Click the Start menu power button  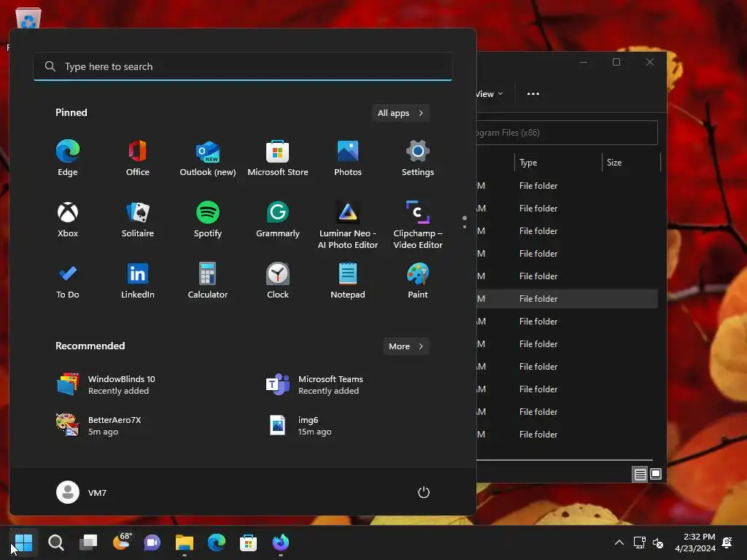[424, 492]
